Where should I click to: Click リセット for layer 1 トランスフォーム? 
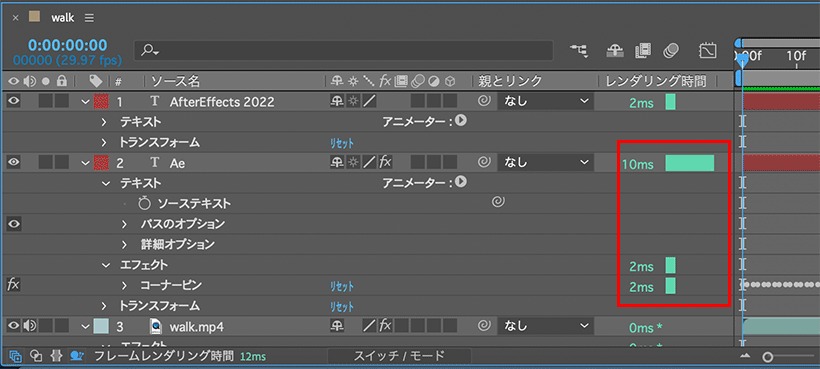click(341, 143)
